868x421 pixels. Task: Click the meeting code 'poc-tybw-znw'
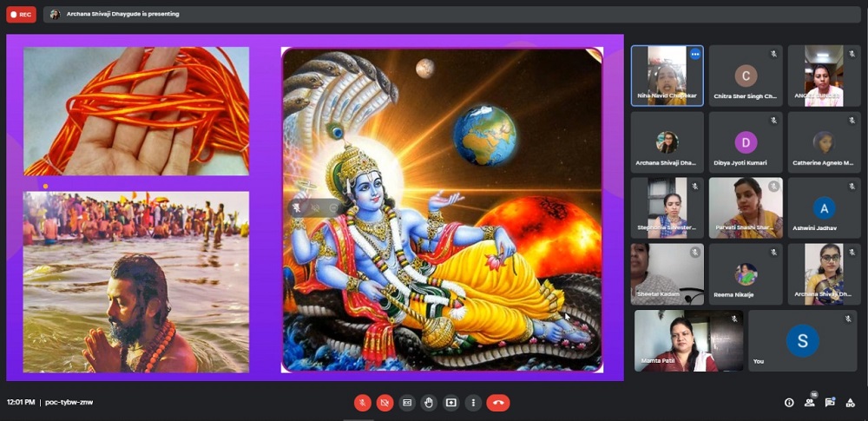[x=69, y=402]
